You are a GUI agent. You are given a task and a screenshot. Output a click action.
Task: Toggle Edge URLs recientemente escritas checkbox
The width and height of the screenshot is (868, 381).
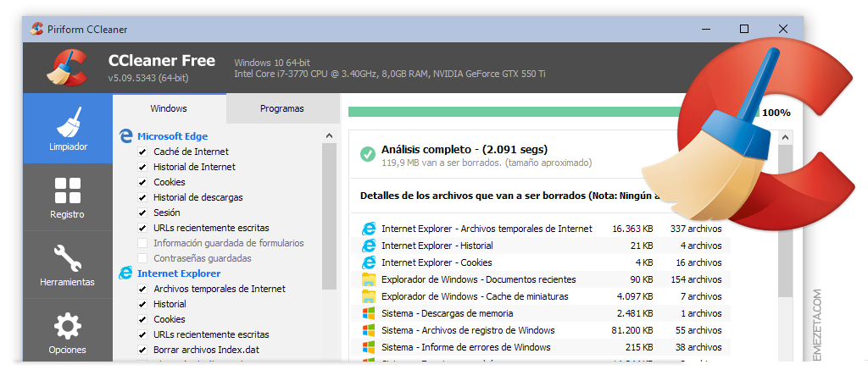[142, 228]
